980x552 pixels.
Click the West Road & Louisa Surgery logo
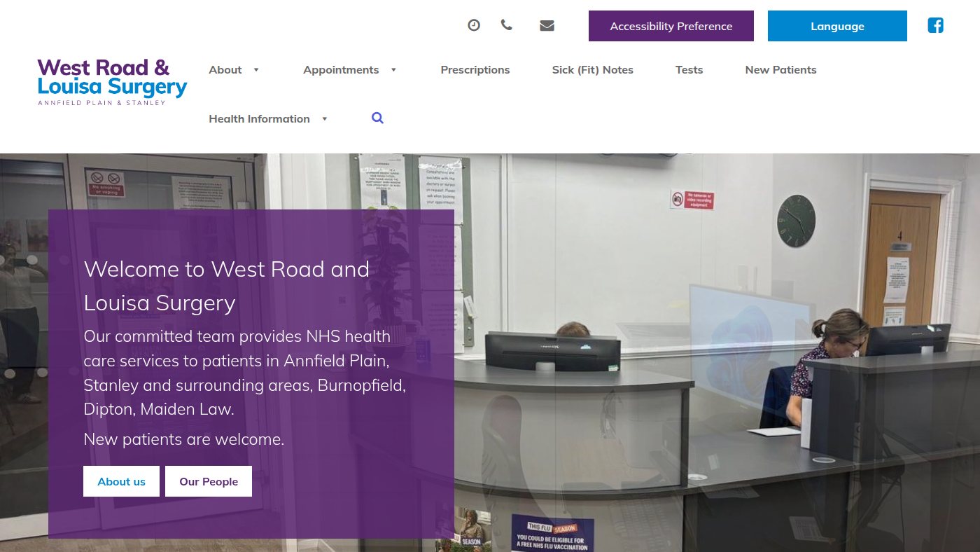[x=112, y=82]
